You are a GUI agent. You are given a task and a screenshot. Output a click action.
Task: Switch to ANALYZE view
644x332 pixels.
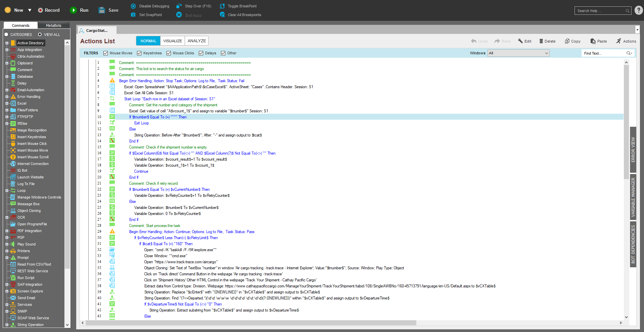[x=197, y=41]
